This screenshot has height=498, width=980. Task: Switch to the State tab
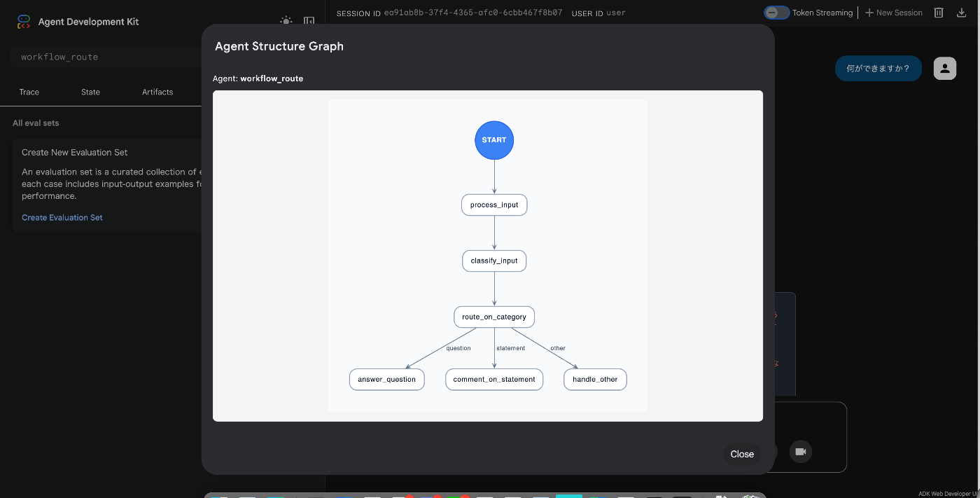coord(90,92)
